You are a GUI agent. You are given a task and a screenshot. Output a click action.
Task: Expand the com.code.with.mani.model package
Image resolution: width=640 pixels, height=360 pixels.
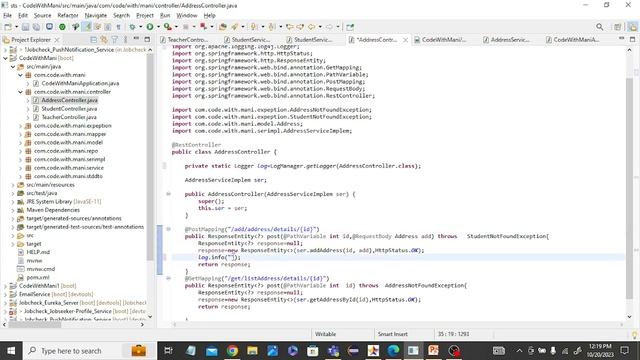(x=20, y=142)
